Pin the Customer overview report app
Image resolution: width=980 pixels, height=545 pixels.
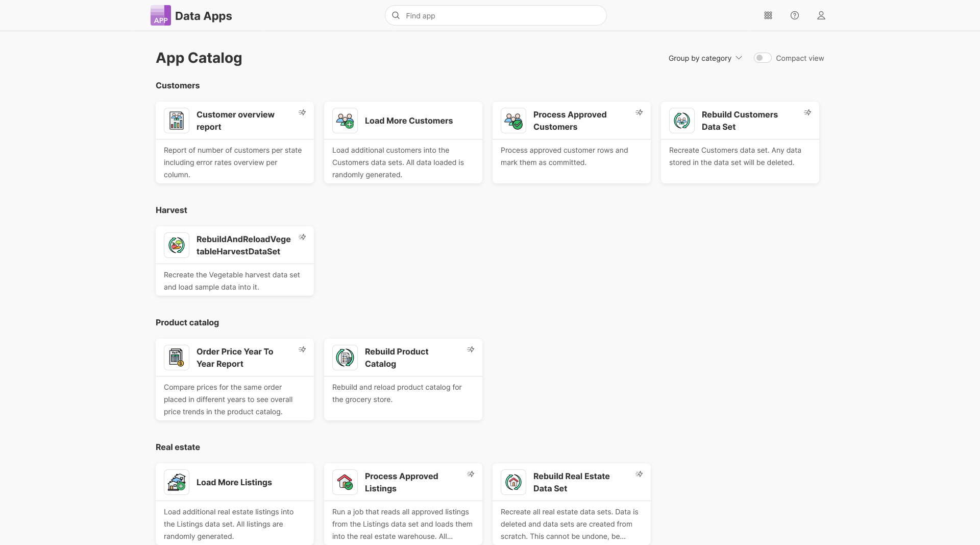pyautogui.click(x=302, y=112)
